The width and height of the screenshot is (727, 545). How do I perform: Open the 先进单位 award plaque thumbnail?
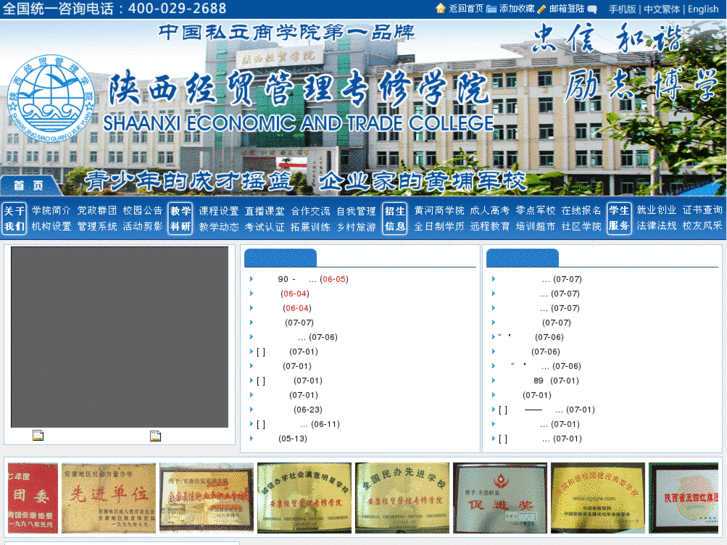tap(109, 498)
